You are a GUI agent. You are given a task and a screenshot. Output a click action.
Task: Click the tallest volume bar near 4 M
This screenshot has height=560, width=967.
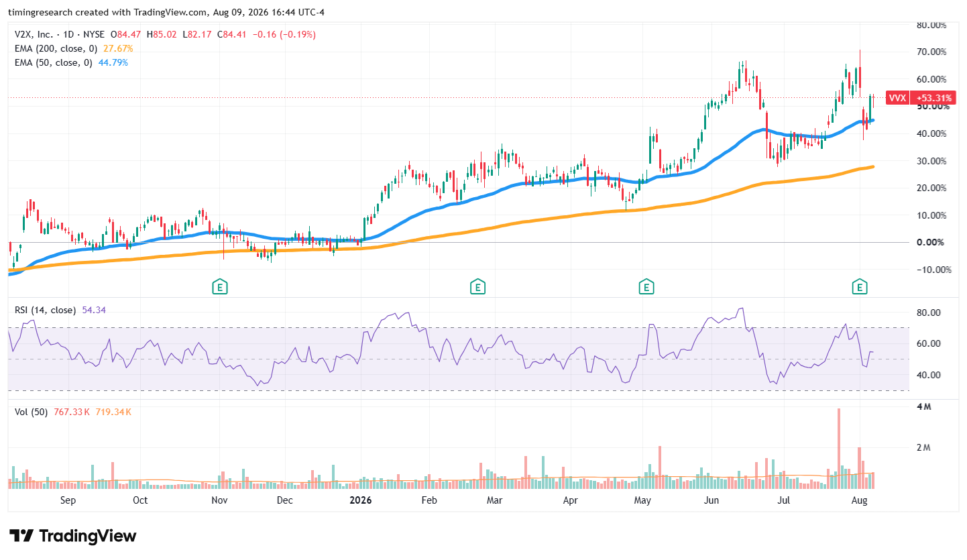pyautogui.click(x=838, y=449)
